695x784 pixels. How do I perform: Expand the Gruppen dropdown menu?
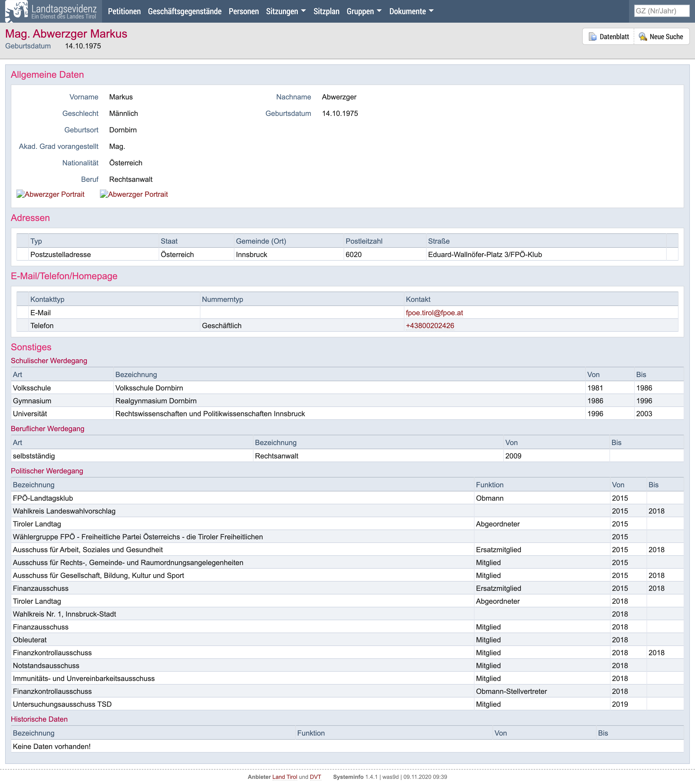pos(364,12)
